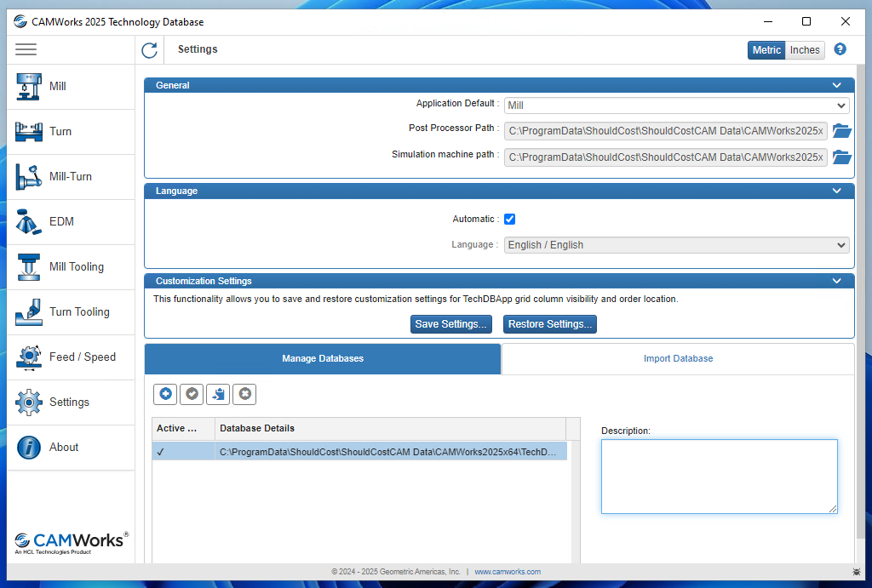This screenshot has width=872, height=588.
Task: Toggle the active checkmark on the database row
Action: point(160,451)
